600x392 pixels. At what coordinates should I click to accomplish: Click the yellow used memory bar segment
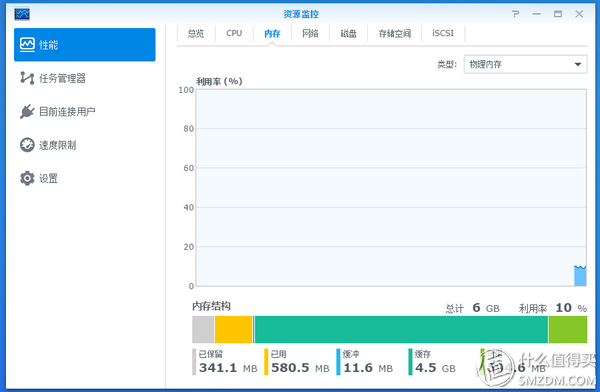pyautogui.click(x=233, y=329)
